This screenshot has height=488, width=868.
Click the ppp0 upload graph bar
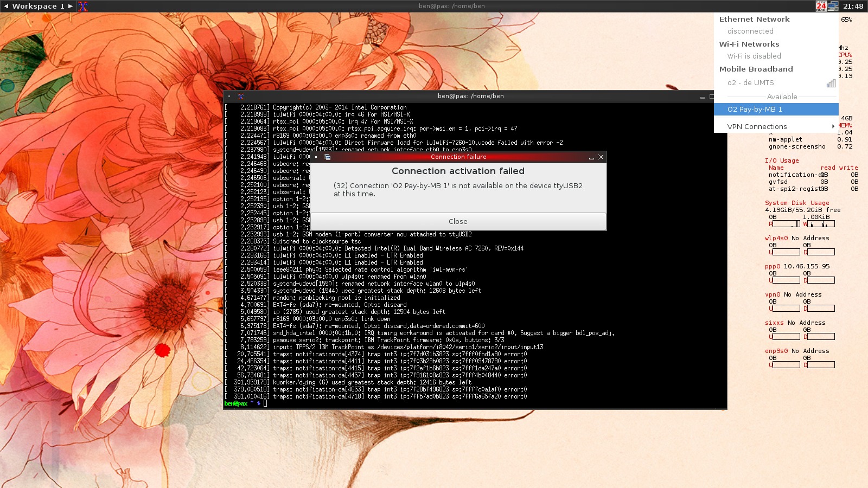(786, 280)
